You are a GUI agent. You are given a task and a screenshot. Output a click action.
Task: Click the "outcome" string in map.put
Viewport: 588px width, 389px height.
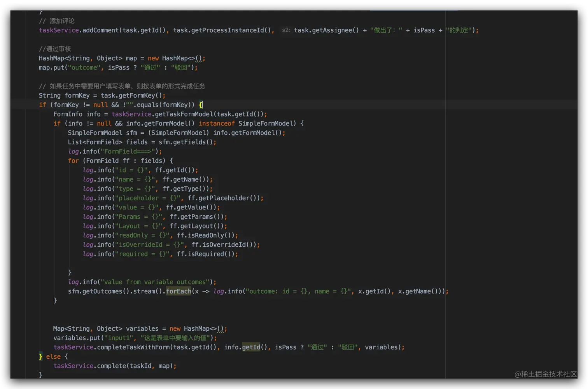(84, 68)
